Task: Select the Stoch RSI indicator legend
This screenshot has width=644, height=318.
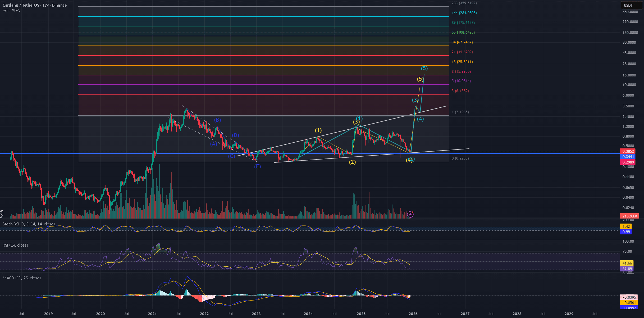Action: 29,224
